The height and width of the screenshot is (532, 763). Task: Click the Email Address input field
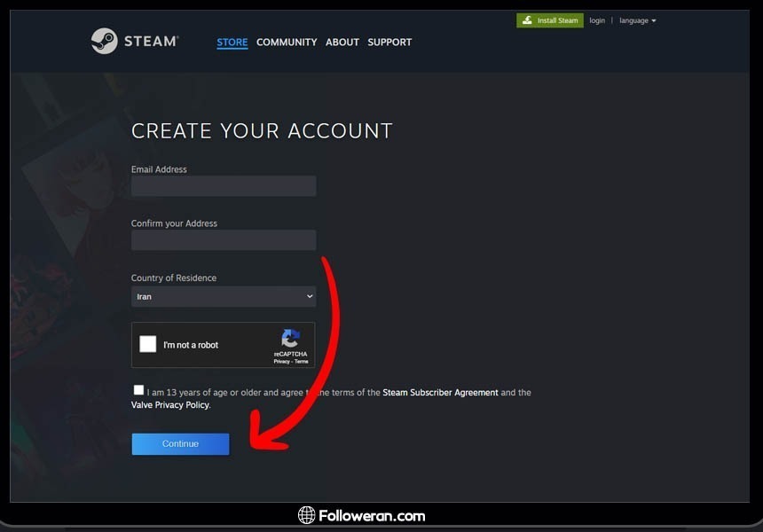point(224,185)
